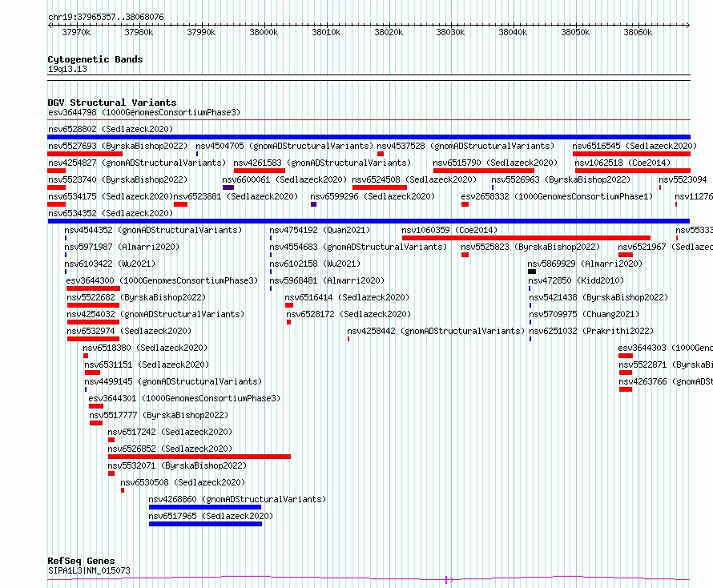Open nsv6516414 (Sedlazeck2020) label
The image size is (713, 588).
347,297
